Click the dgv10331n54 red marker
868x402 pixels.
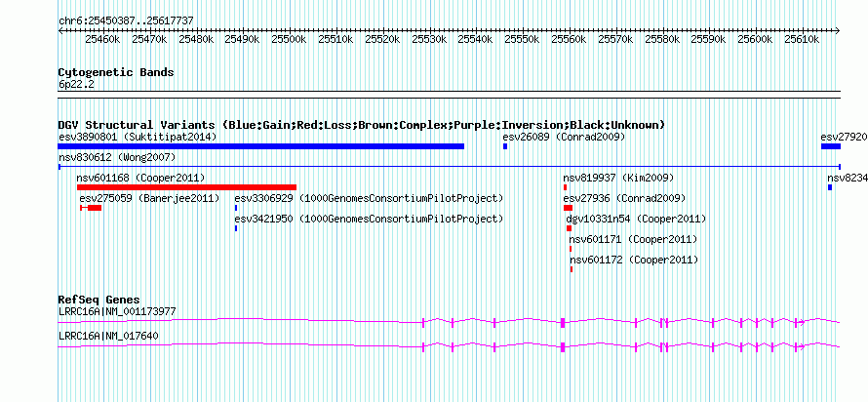click(x=569, y=228)
